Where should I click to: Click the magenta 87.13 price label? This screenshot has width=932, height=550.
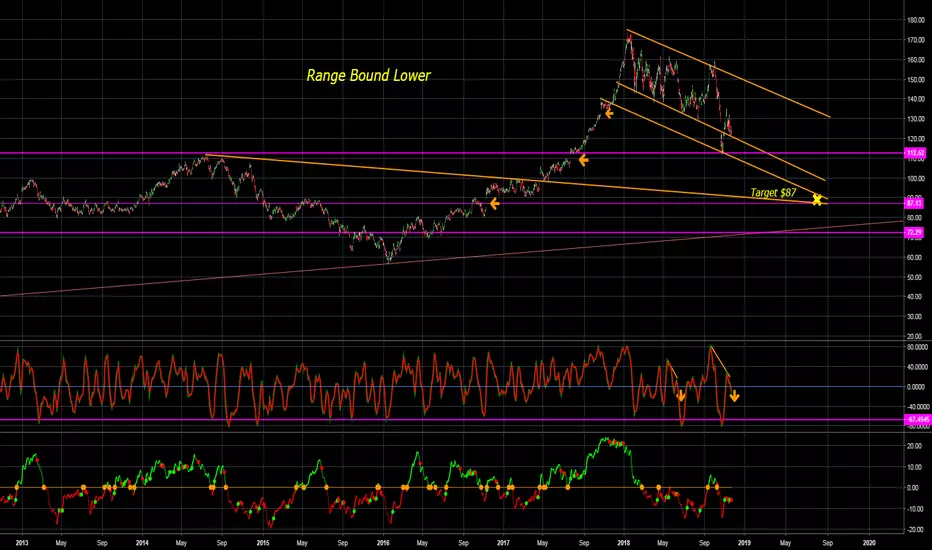pyautogui.click(x=914, y=203)
